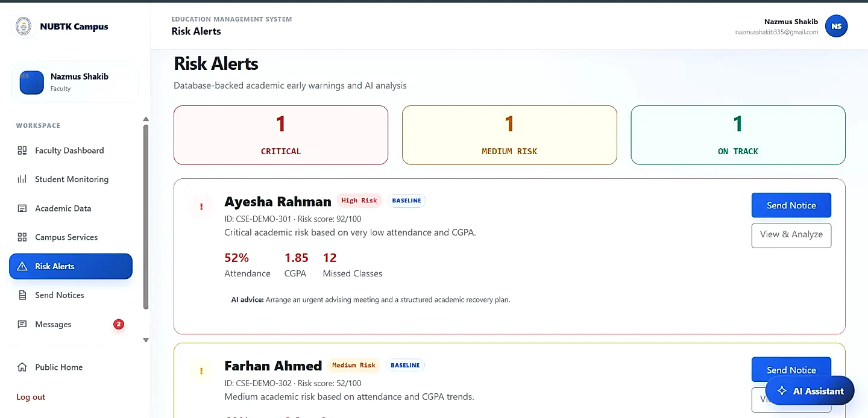The width and height of the screenshot is (868, 418).
Task: Click Log out
Action: (31, 397)
